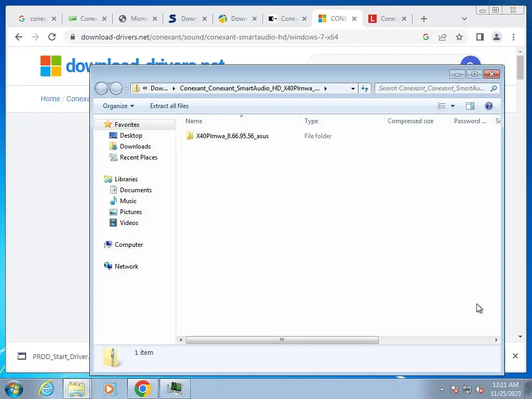The height and width of the screenshot is (399, 532).
Task: Show hidden system tray icons
Action: (442, 389)
